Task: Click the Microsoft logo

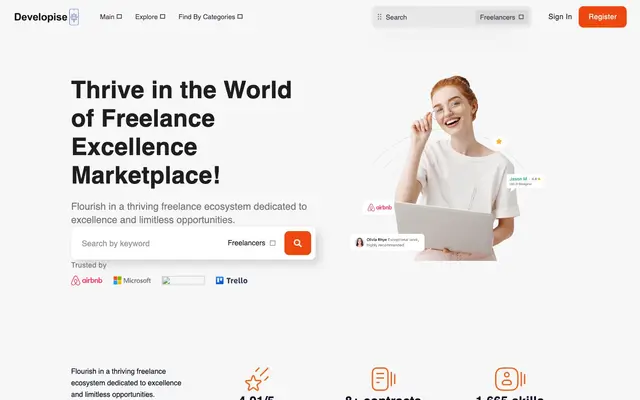Action: 132,280
